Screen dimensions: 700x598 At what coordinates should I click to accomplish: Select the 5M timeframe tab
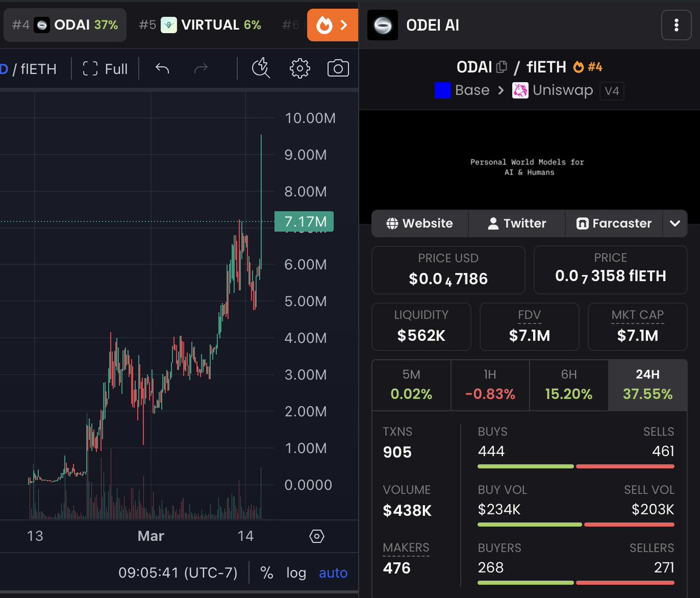[411, 385]
